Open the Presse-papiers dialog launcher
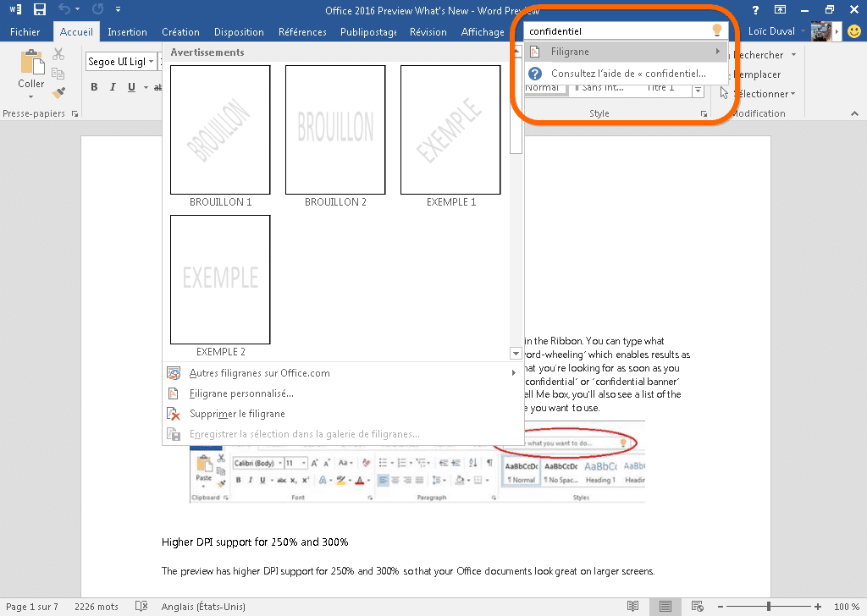This screenshot has height=616, width=867. pos(75,114)
